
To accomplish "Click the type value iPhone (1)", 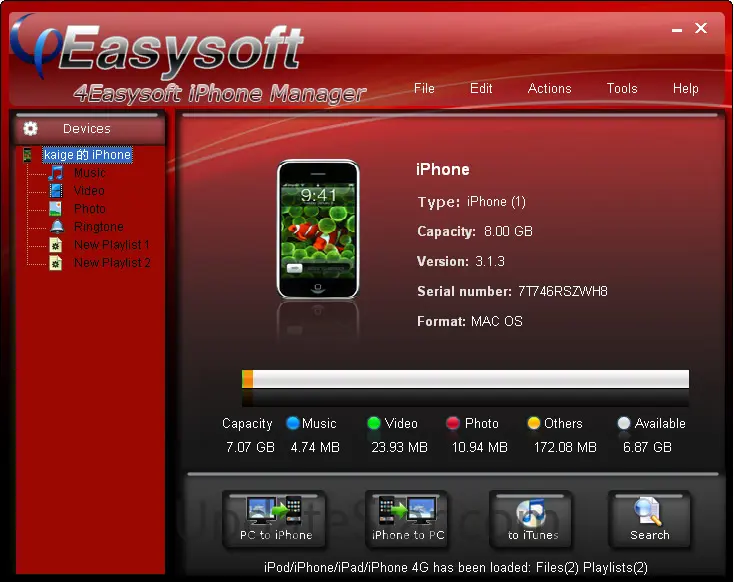I will (x=496, y=202).
